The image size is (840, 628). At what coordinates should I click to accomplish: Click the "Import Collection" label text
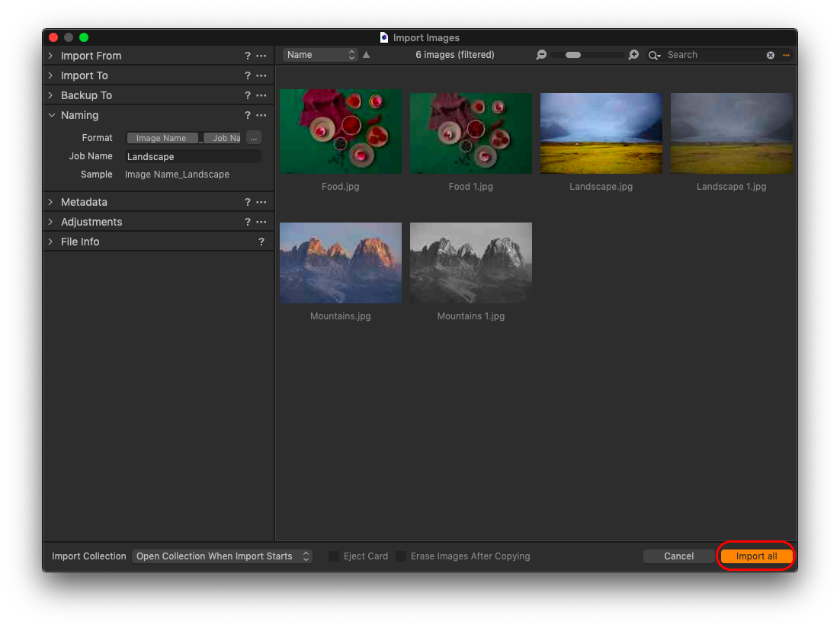89,556
